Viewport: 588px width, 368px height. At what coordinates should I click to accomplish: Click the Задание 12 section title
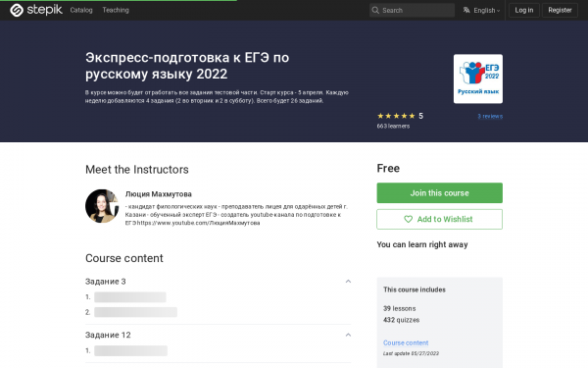108,335
